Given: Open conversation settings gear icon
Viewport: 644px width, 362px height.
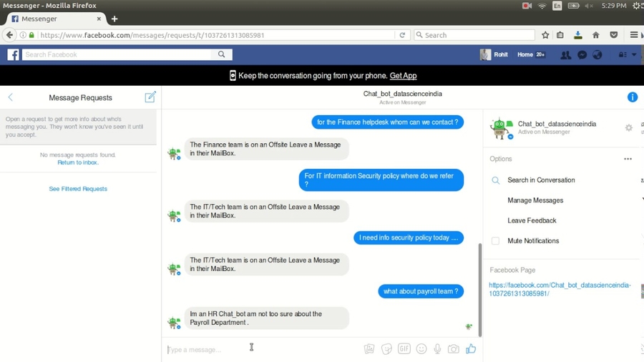Looking at the screenshot, I should (x=628, y=127).
